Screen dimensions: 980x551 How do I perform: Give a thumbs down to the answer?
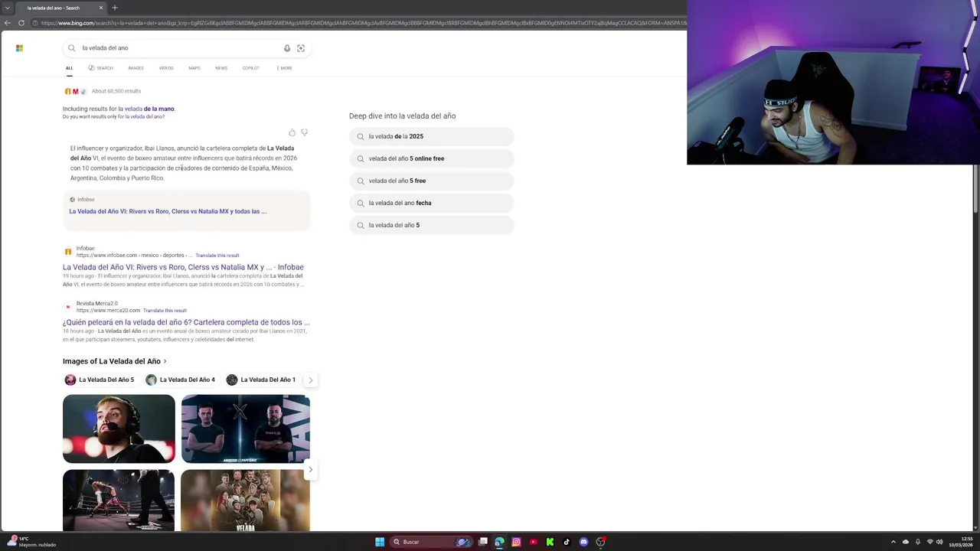click(305, 132)
